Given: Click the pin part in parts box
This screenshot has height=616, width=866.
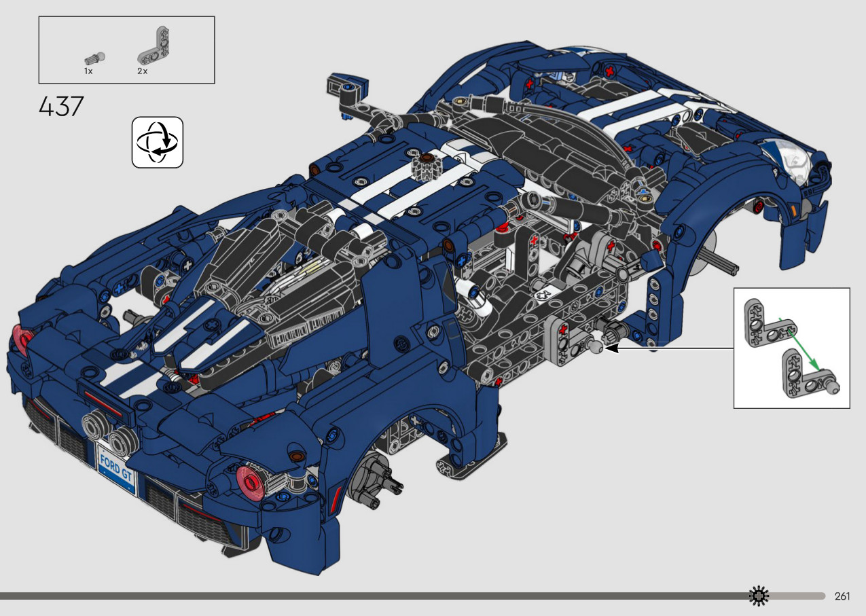Looking at the screenshot, I should click(93, 57).
